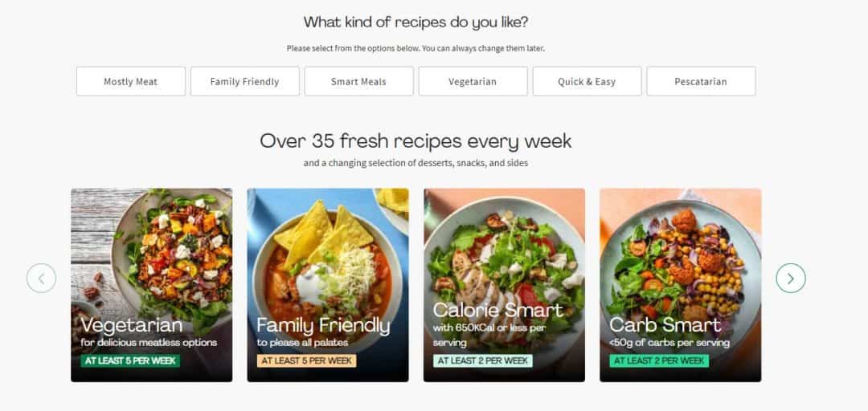Click the 'Vegetarian' card title text
The height and width of the screenshot is (411, 868).
pos(131,325)
